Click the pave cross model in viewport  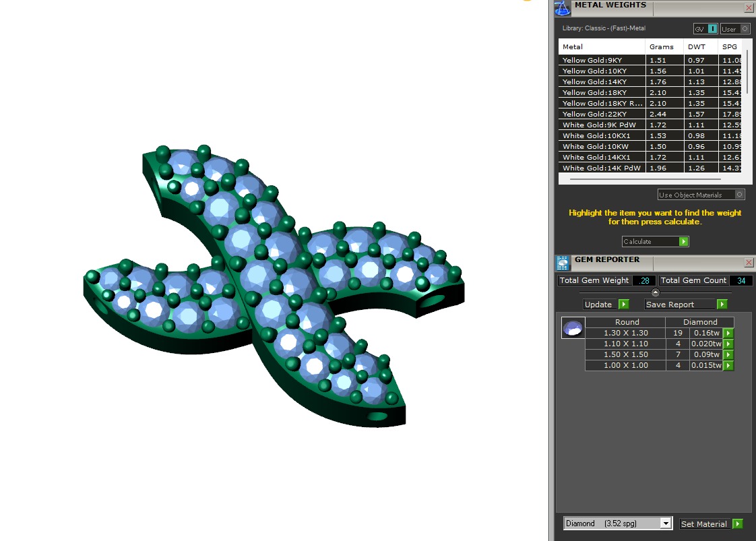coord(274,286)
